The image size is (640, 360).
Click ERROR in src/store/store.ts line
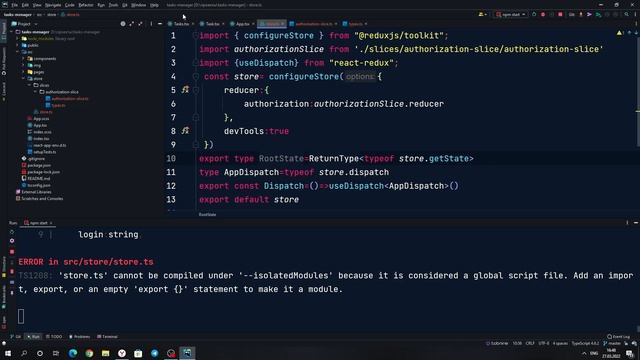[86, 262]
